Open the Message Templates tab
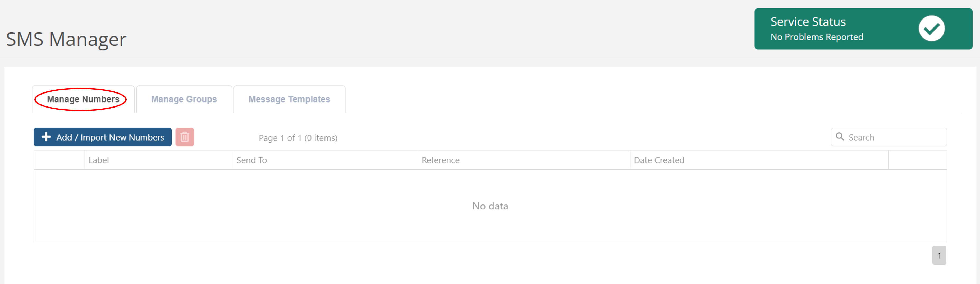Screen dimensions: 980x284 (289, 99)
